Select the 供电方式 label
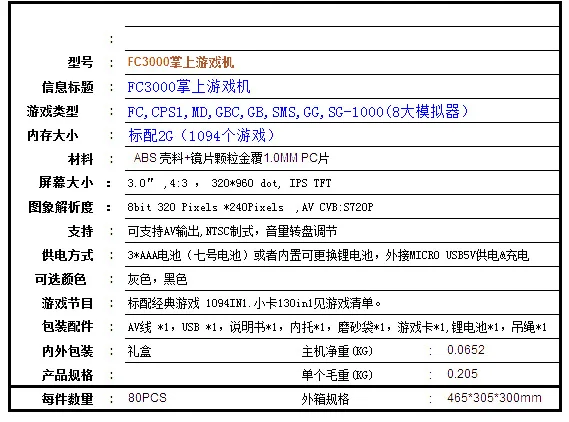This screenshot has width=569, height=422. click(x=67, y=255)
